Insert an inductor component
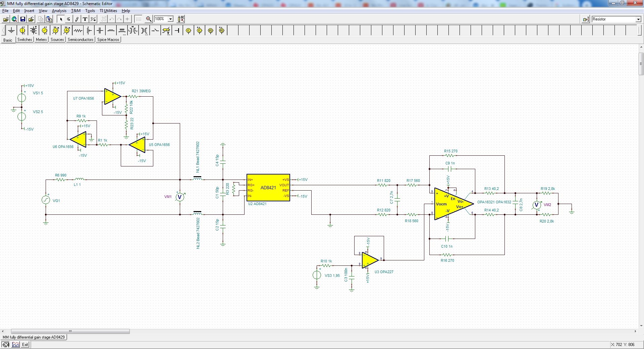Screen dimensions: 644x349 [x=111, y=31]
